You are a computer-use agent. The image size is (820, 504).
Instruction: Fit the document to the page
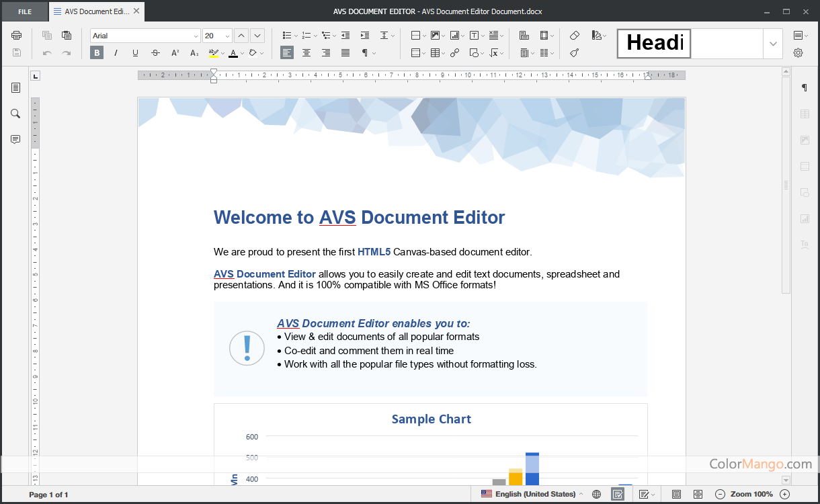[677, 494]
